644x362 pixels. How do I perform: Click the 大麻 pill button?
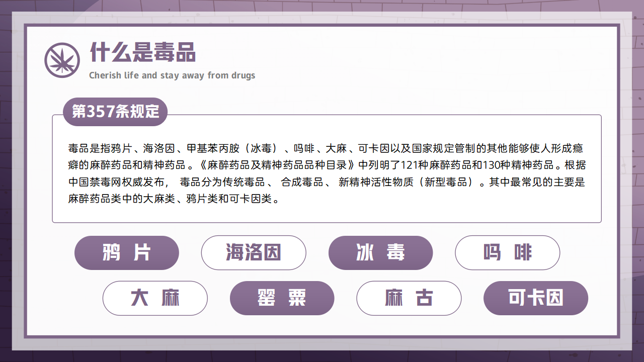coord(155,298)
